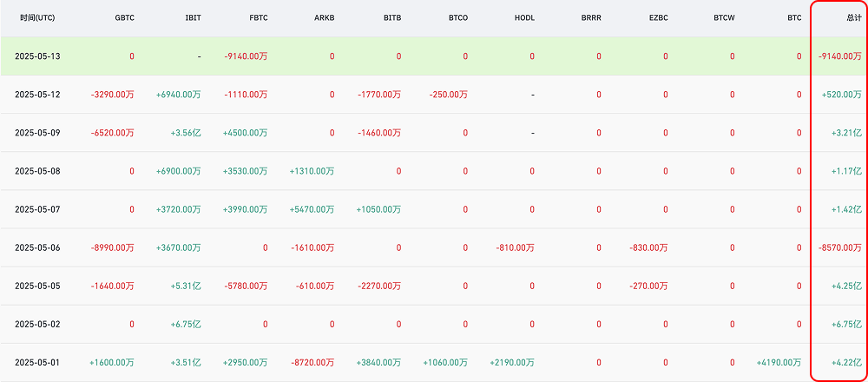Click ARKB value -1610.00万

tap(312, 248)
